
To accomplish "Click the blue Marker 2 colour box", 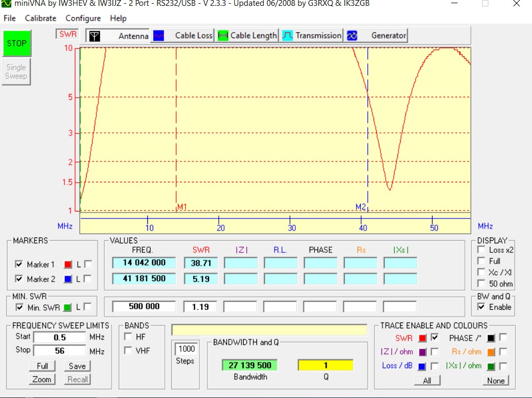I will pos(68,279).
